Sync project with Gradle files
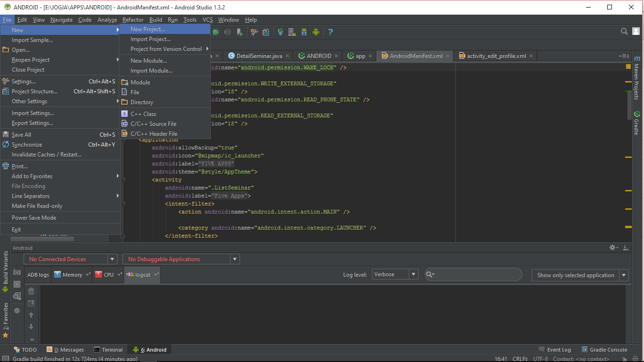 [280, 32]
